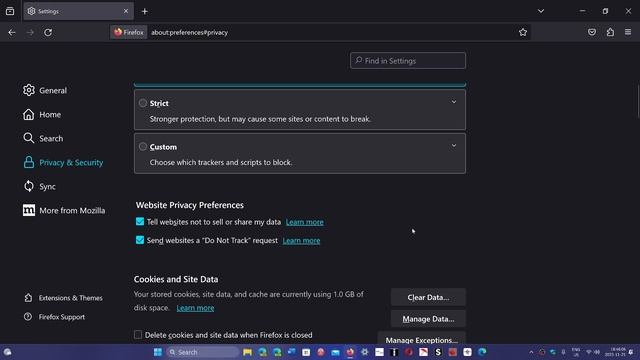Image resolution: width=640 pixels, height=360 pixels.
Task: Open a new tab with the plus button
Action: coord(144,11)
